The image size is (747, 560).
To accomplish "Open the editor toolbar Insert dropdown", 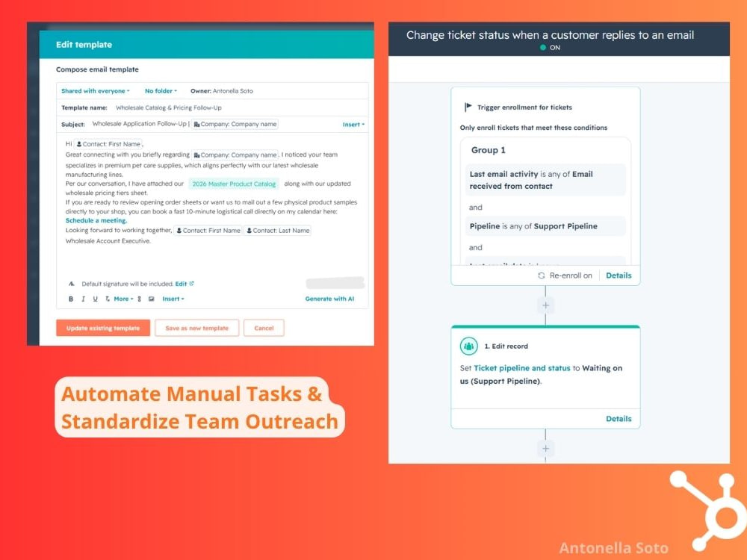I will [173, 299].
